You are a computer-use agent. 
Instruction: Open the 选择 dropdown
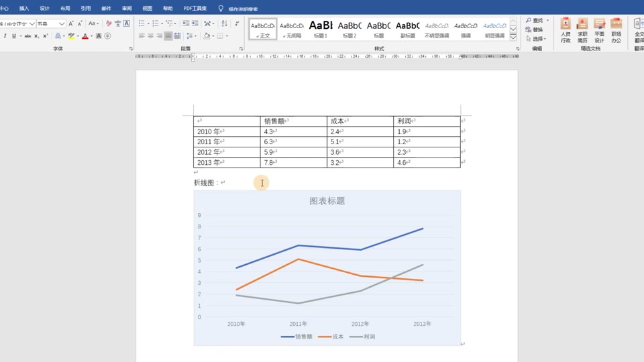tap(537, 39)
